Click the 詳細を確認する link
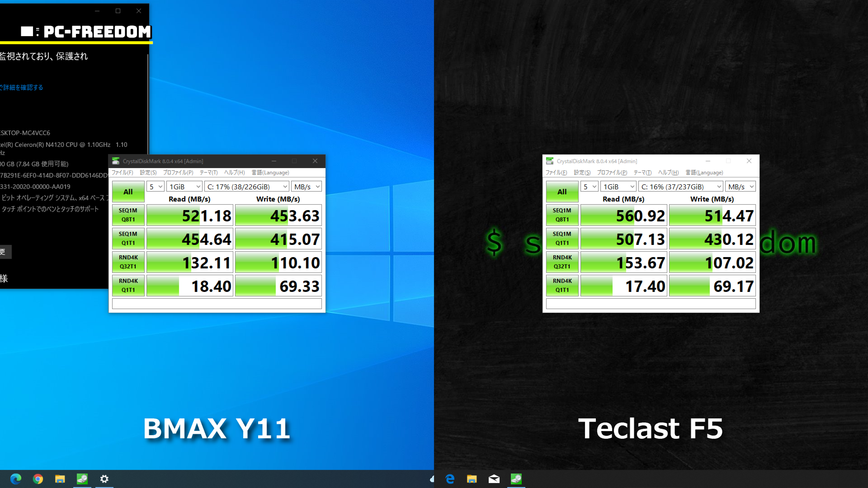Viewport: 868px width, 488px height. click(23, 88)
